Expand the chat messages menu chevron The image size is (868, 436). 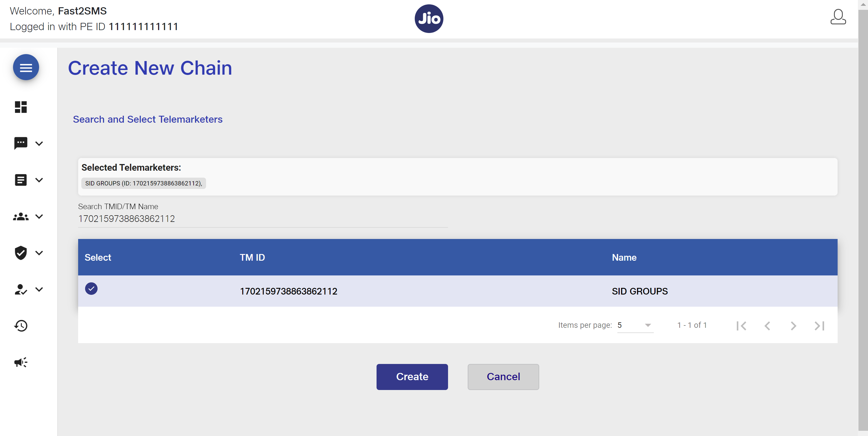[39, 144]
